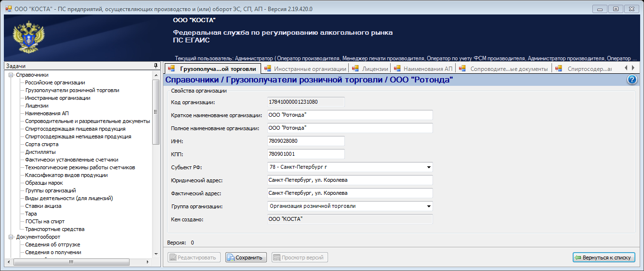This screenshot has width=644, height=271.
Task: Open the Субъект РФ dropdown
Action: [428, 167]
